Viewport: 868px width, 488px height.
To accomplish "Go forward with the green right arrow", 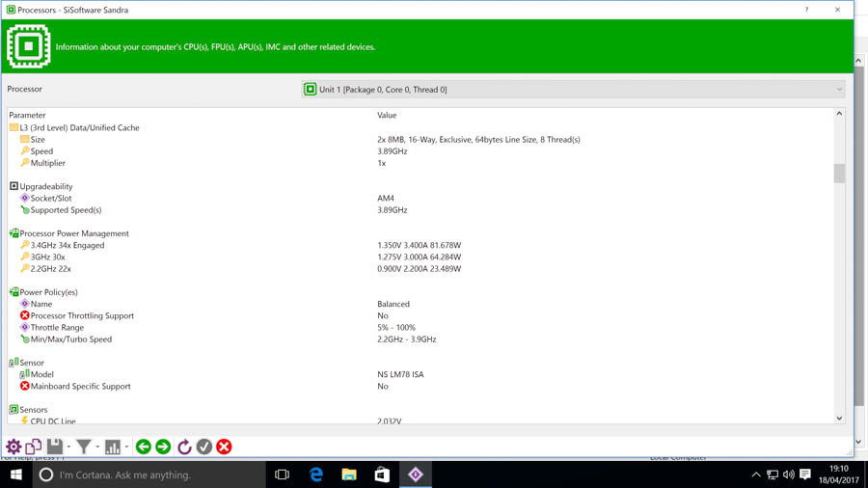I will pyautogui.click(x=163, y=447).
